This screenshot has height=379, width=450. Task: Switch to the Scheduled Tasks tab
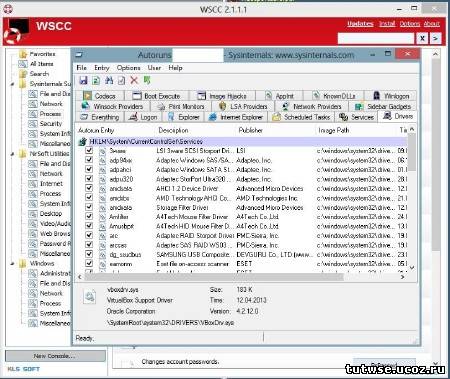click(x=301, y=117)
